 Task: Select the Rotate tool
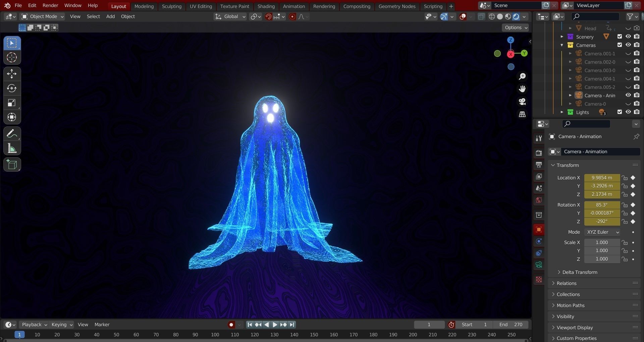[12, 88]
